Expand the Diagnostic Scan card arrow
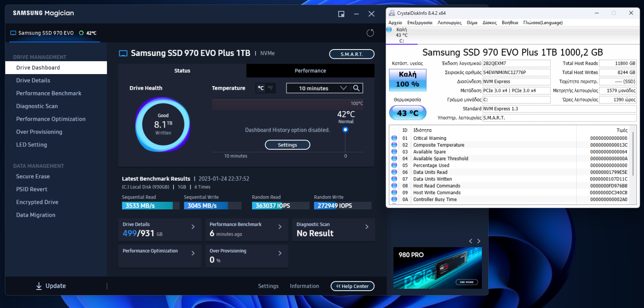The width and height of the screenshot is (644, 308). (x=367, y=227)
